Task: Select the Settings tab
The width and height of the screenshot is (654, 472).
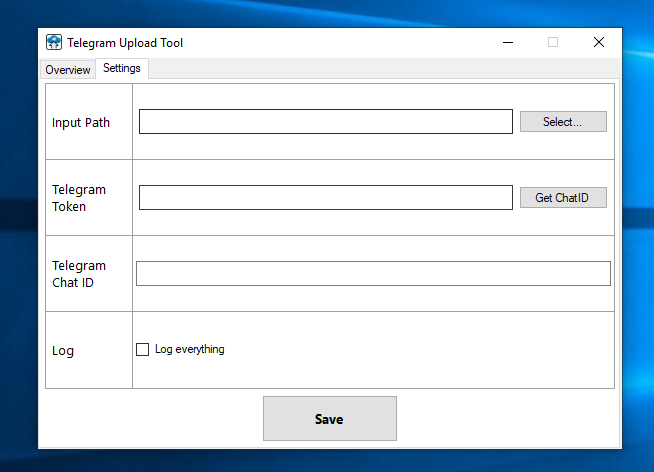Action: click(x=122, y=68)
